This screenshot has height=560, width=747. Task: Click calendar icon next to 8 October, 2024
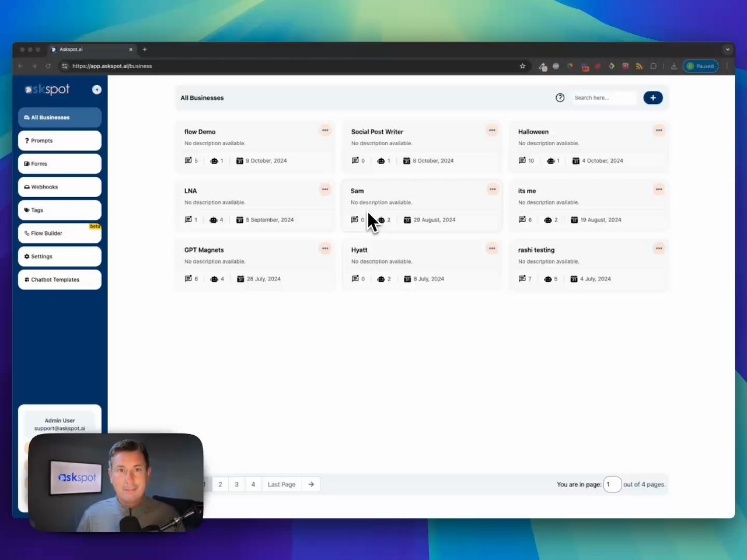coord(407,161)
